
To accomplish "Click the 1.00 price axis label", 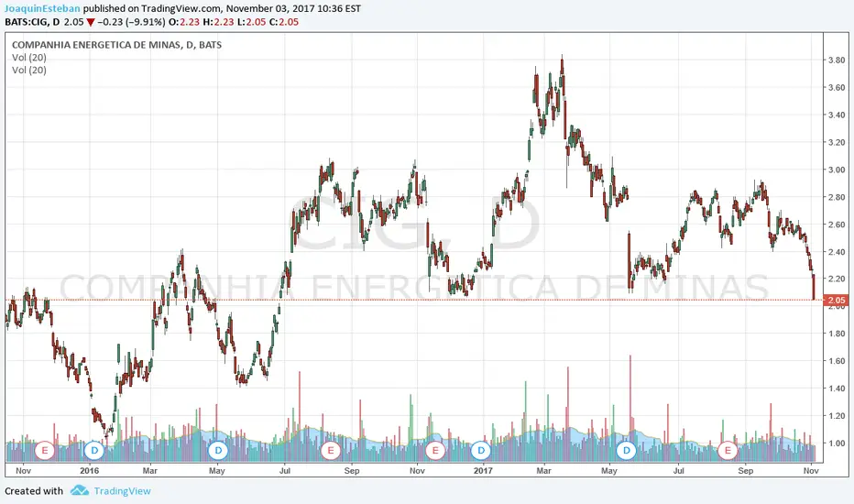I will 837,443.
